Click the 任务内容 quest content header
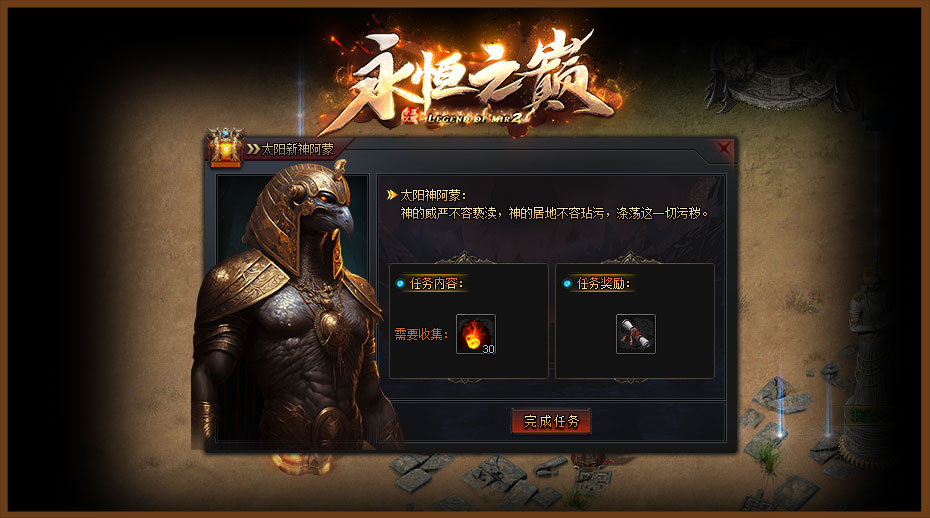This screenshot has width=930, height=518. tap(437, 284)
